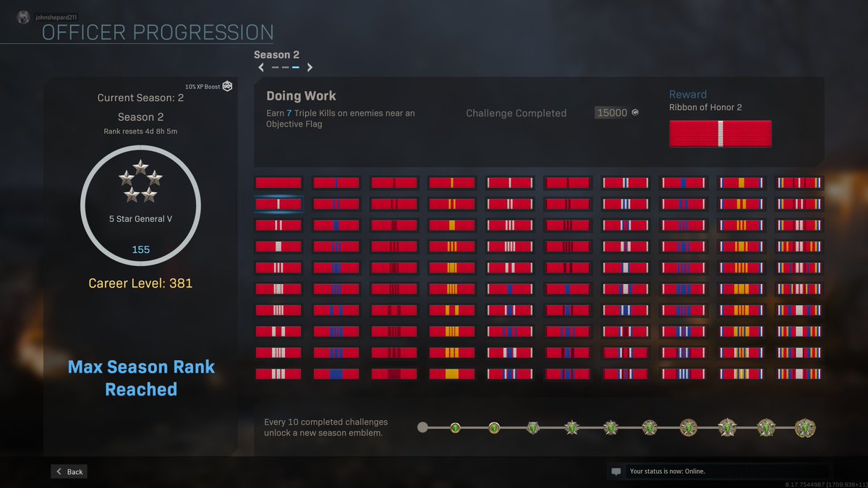This screenshot has height=488, width=868.
Task: Select the second season emblem on progress track
Action: pos(494,427)
